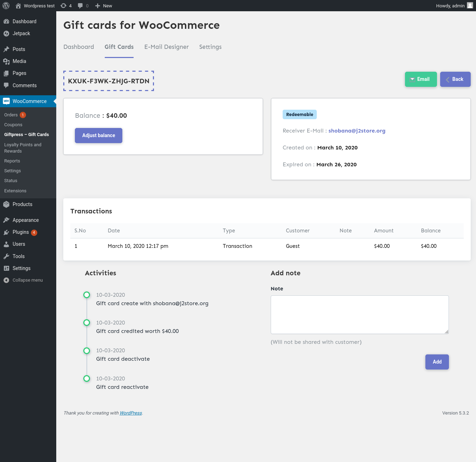This screenshot has width=476, height=462.
Task: Click Gift card credited worth $40.00 activity
Action: pos(137,331)
